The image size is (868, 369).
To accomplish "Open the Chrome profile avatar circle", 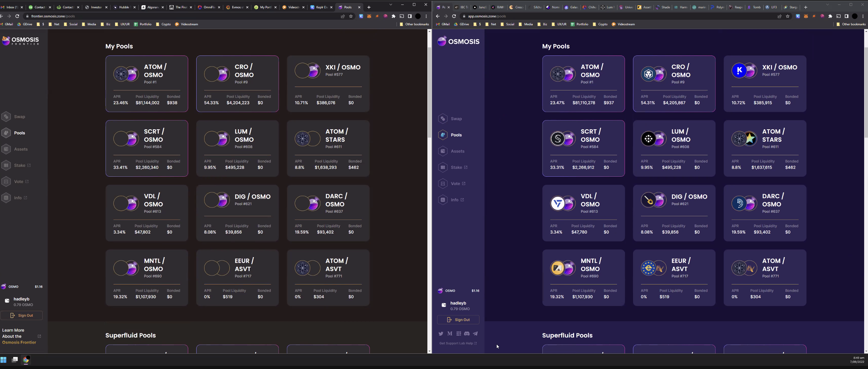I will 418,16.
